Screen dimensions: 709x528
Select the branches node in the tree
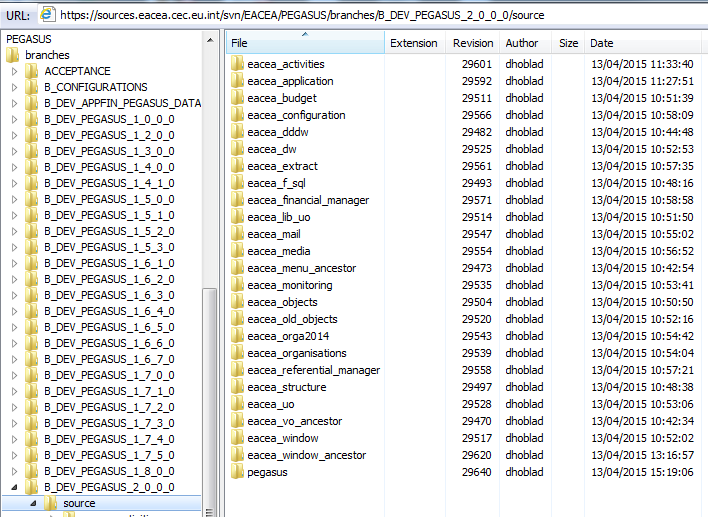tap(48, 55)
